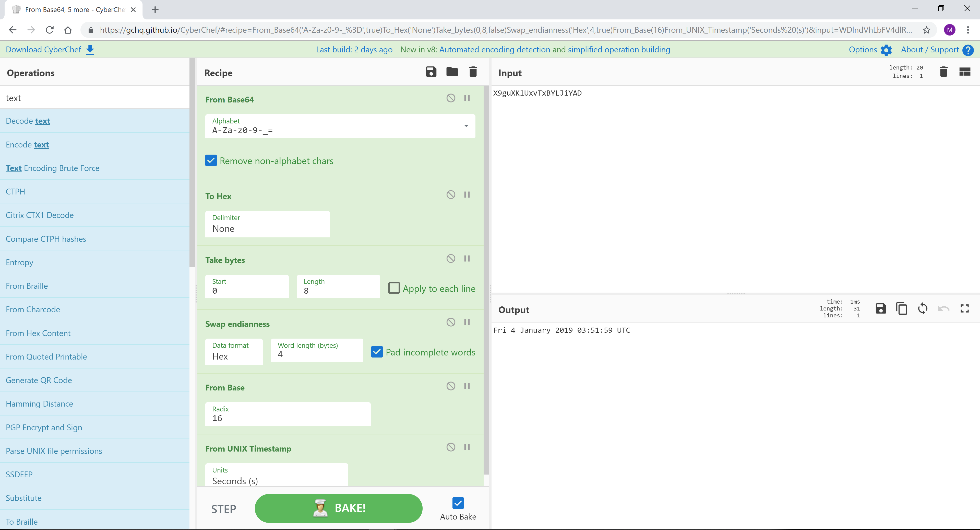980x530 pixels.
Task: Click the M profile icon in browser toolbar
Action: click(949, 29)
